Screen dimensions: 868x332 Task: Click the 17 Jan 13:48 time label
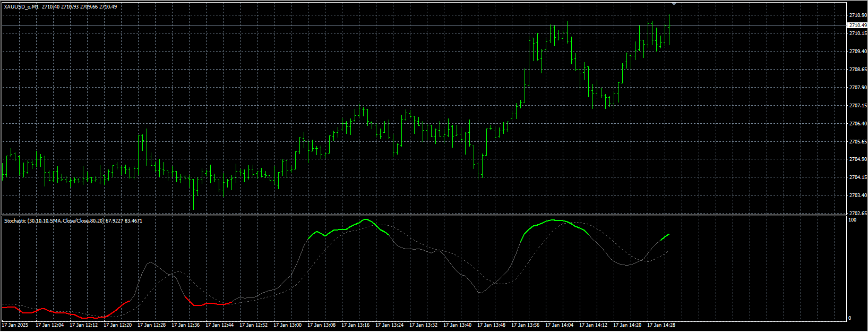point(491,325)
